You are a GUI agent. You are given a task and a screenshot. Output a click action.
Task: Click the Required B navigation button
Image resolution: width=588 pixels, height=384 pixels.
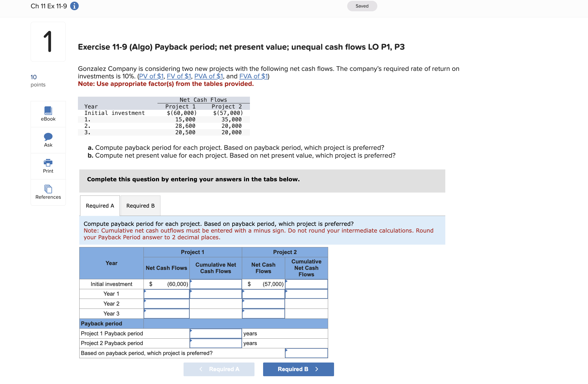(x=298, y=369)
